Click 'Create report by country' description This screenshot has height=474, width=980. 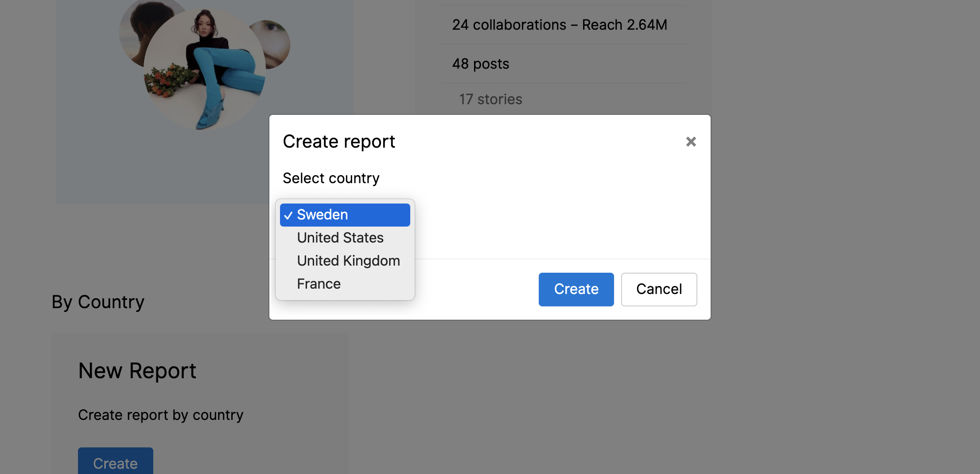[161, 415]
